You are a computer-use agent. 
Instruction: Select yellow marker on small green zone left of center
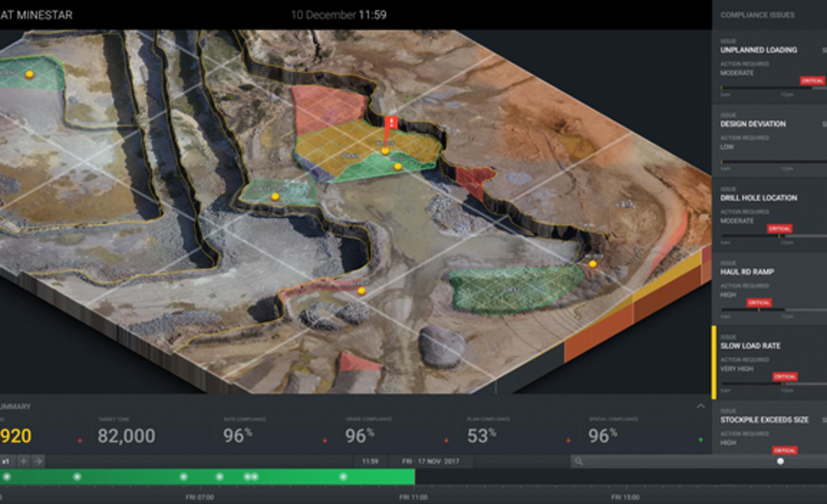[x=275, y=197]
